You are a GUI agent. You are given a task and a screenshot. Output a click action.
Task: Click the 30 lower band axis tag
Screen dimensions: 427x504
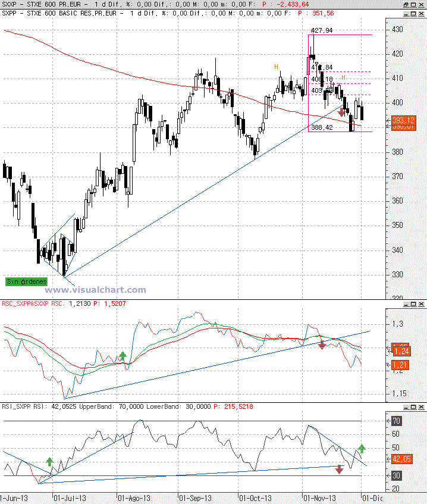click(x=397, y=475)
